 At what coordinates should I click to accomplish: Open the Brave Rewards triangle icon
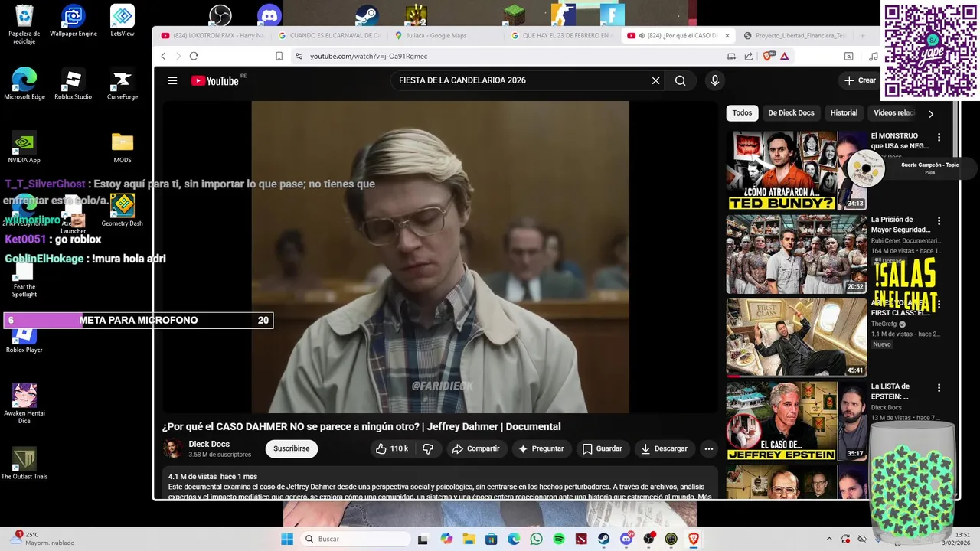pos(785,56)
